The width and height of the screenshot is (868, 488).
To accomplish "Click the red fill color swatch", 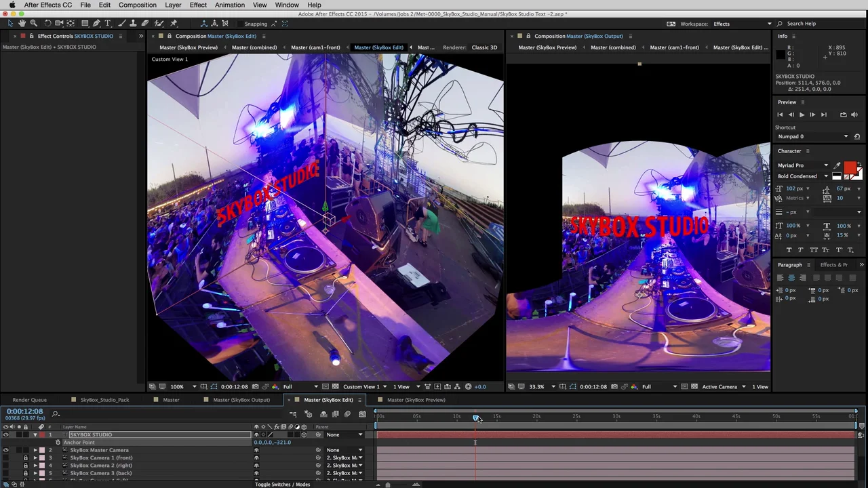I will pyautogui.click(x=849, y=167).
